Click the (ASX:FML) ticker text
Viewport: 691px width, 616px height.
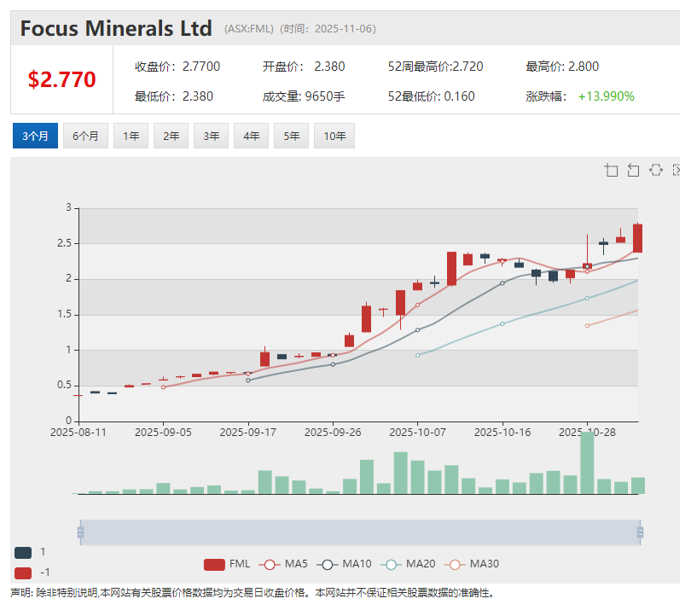point(248,29)
